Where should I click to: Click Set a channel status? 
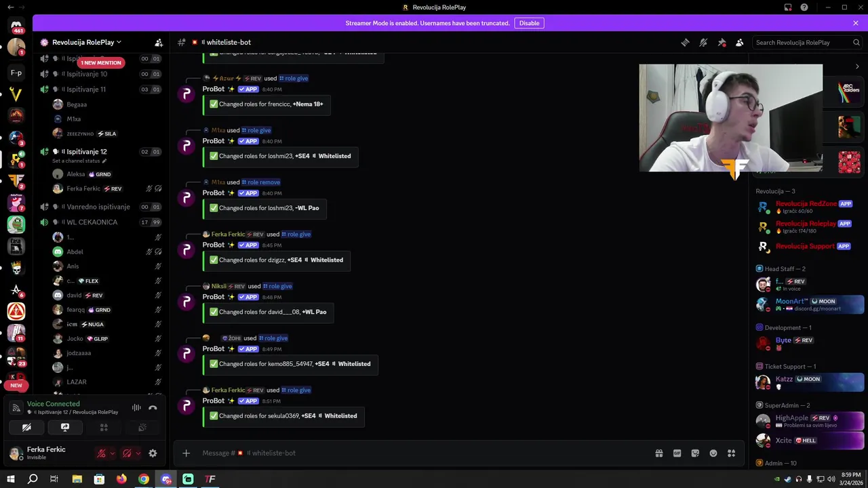coord(79,161)
